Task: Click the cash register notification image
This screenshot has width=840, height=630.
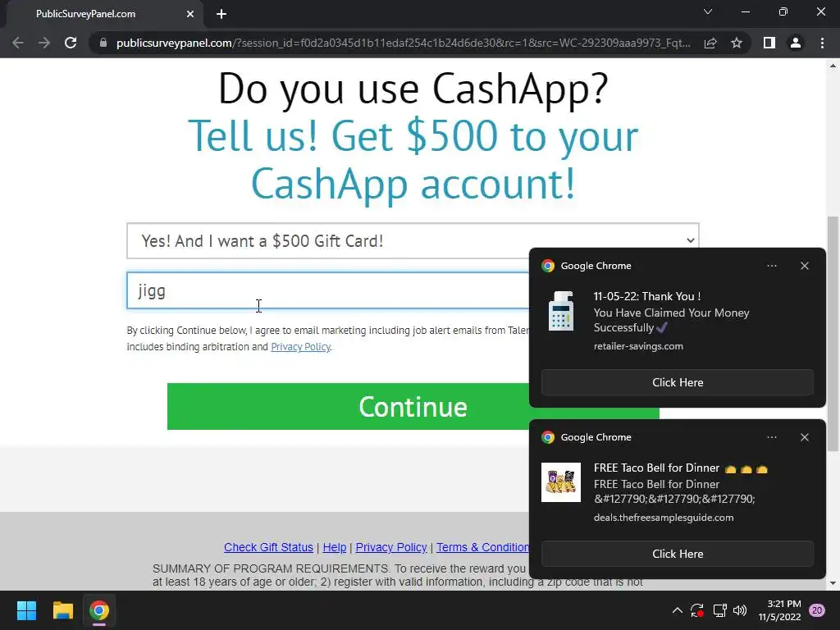Action: click(561, 311)
